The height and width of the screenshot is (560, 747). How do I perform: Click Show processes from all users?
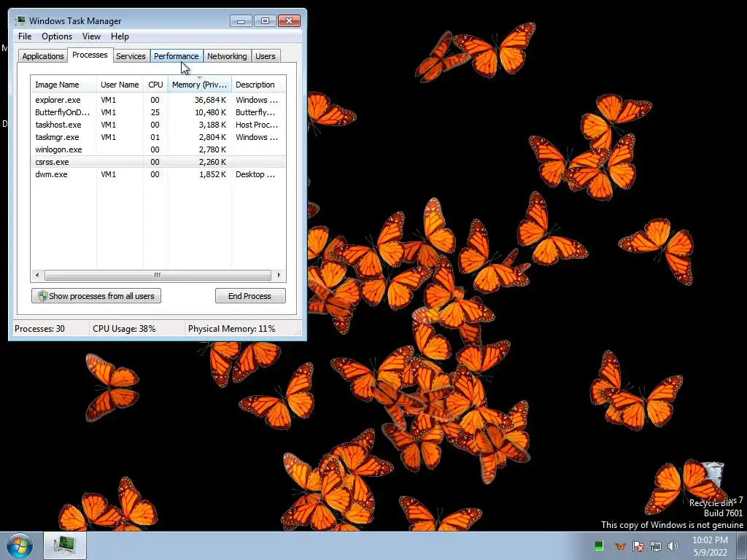tap(96, 296)
